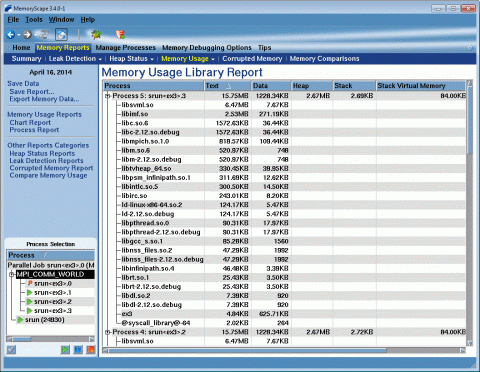480x372 pixels.
Task: Click the Save Report... link
Action: click(x=32, y=91)
